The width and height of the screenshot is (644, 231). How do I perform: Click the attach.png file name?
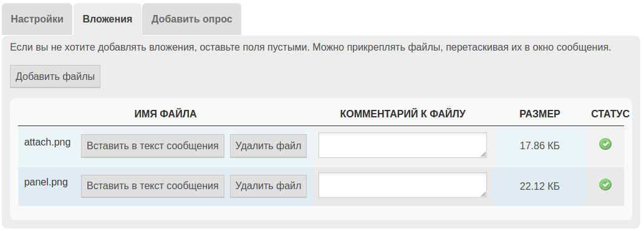click(47, 142)
